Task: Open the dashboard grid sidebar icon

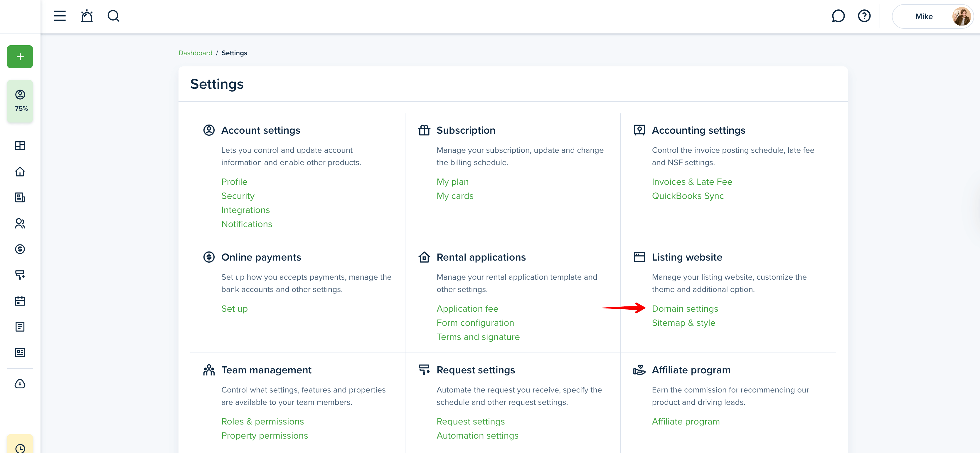Action: 20,146
